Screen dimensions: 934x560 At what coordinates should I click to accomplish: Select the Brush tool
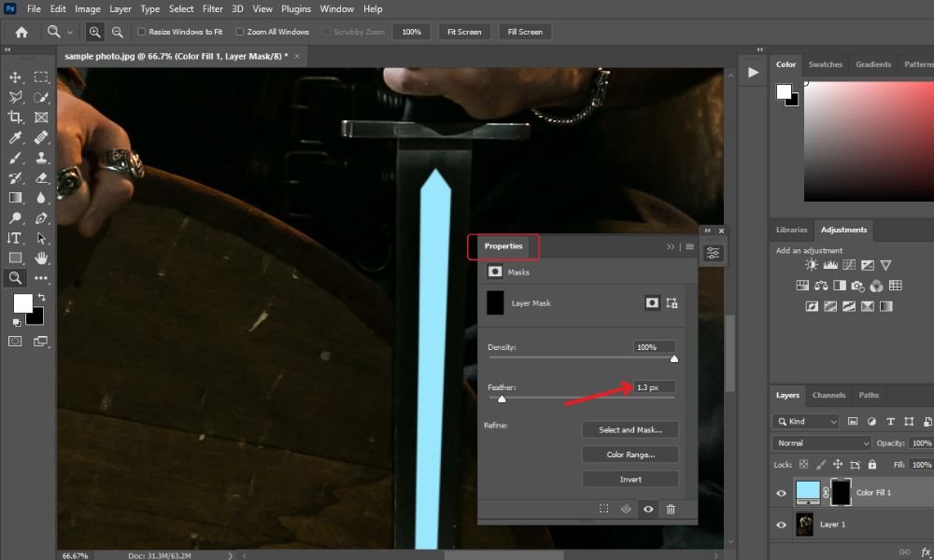click(15, 158)
